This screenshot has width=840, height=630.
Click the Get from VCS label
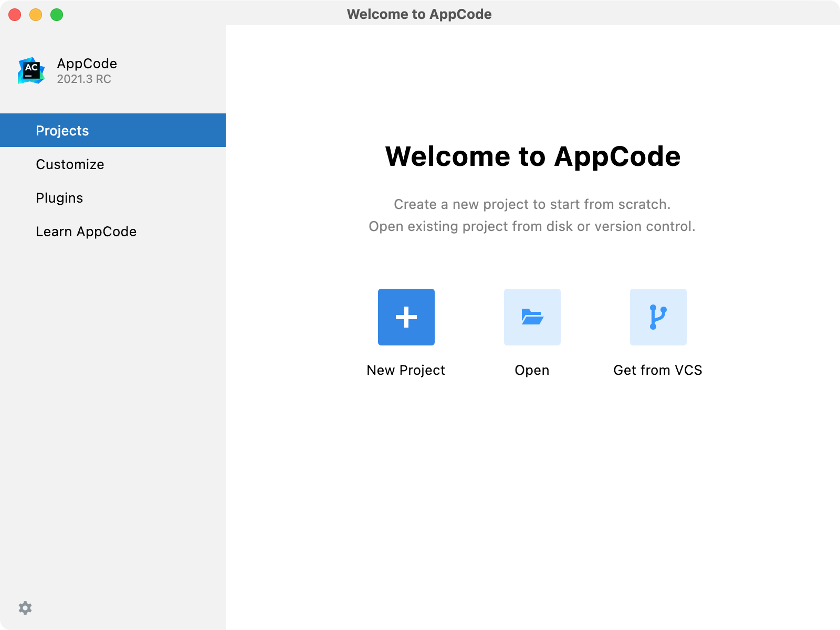point(658,370)
